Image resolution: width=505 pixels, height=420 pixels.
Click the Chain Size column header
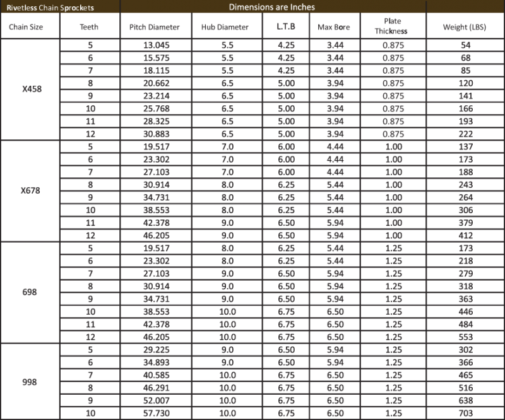click(30, 27)
